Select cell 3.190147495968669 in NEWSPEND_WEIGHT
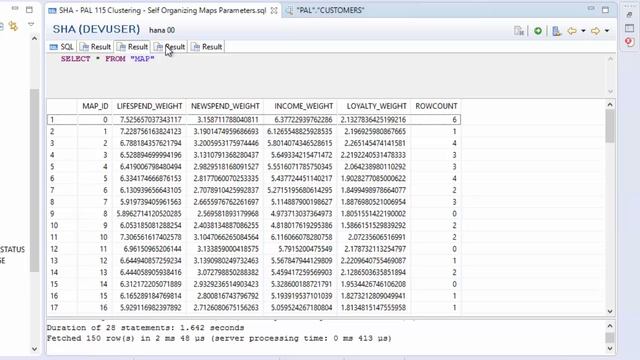This screenshot has height=360, width=640. (x=225, y=131)
